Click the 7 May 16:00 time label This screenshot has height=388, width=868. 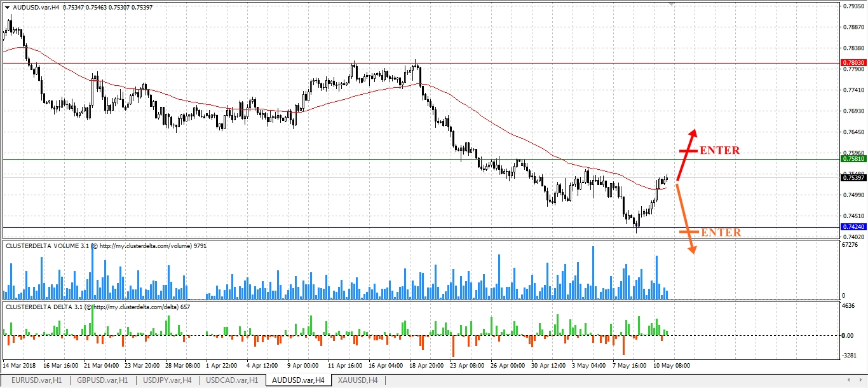[631, 366]
